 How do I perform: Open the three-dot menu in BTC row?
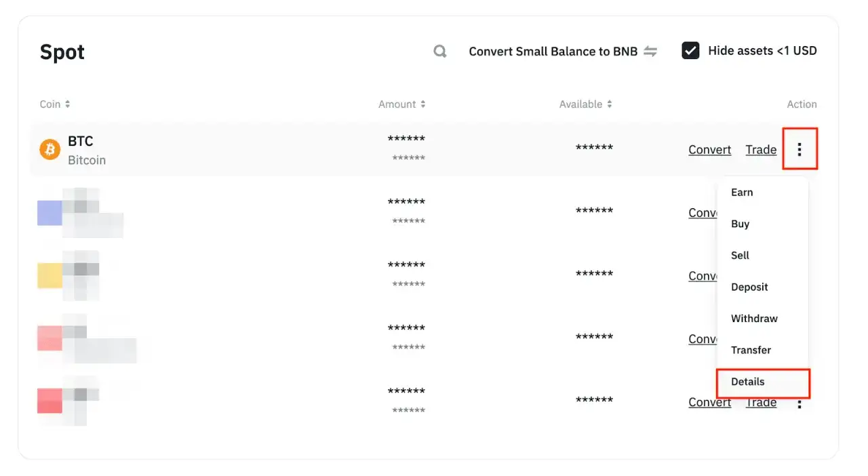[x=800, y=149]
